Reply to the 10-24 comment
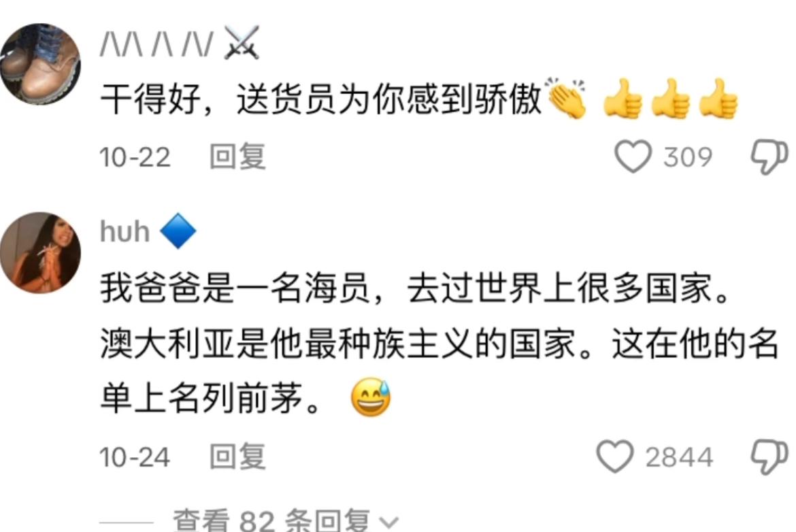796x532 pixels. pos(237,456)
